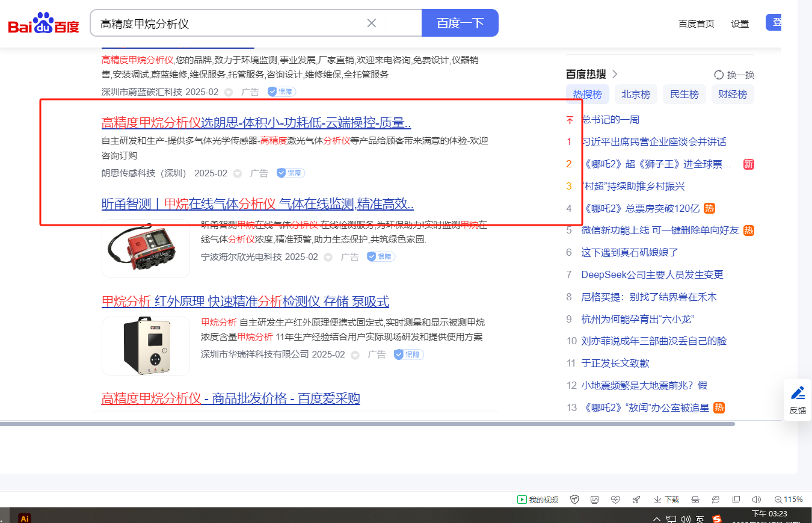Click the picture icon in status bar

point(594,500)
